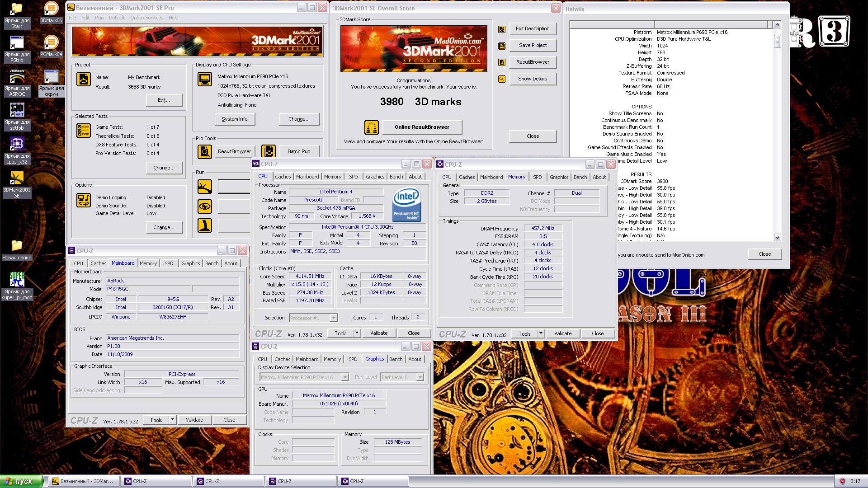Open the 3DMark06 desktop shortcut

(51, 13)
